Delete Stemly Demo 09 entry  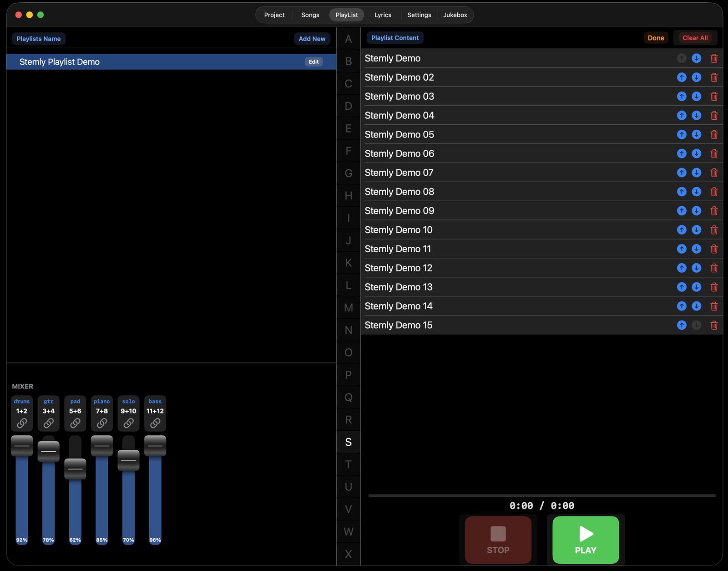coord(714,211)
